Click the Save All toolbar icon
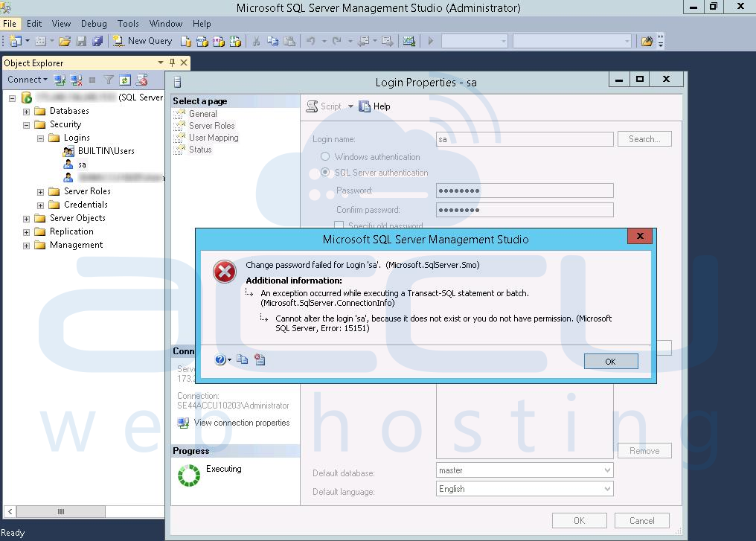The width and height of the screenshot is (756, 541). (97, 42)
